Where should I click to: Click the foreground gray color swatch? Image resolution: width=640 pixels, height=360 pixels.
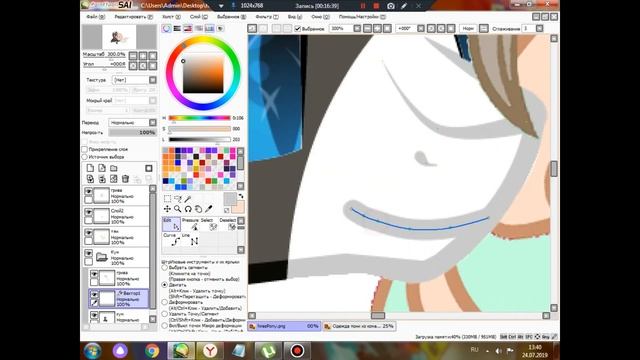[229, 199]
